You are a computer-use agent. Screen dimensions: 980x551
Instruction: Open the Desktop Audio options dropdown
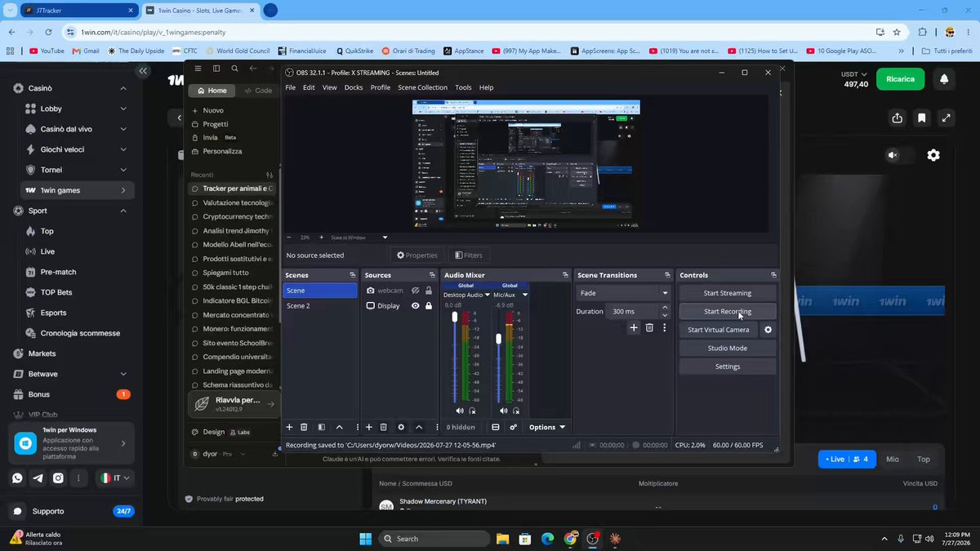[488, 295]
